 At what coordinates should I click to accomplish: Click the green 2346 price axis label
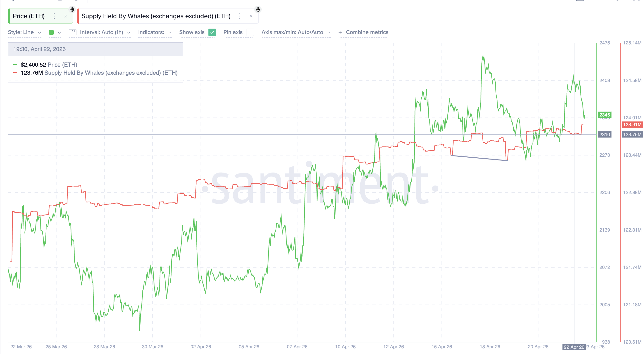pyautogui.click(x=604, y=115)
